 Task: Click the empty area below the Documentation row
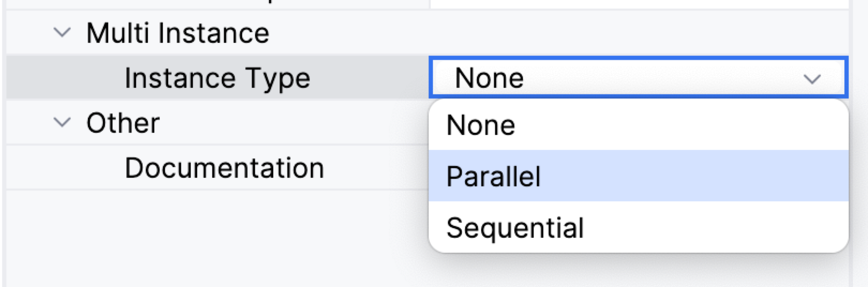pyautogui.click(x=214, y=236)
